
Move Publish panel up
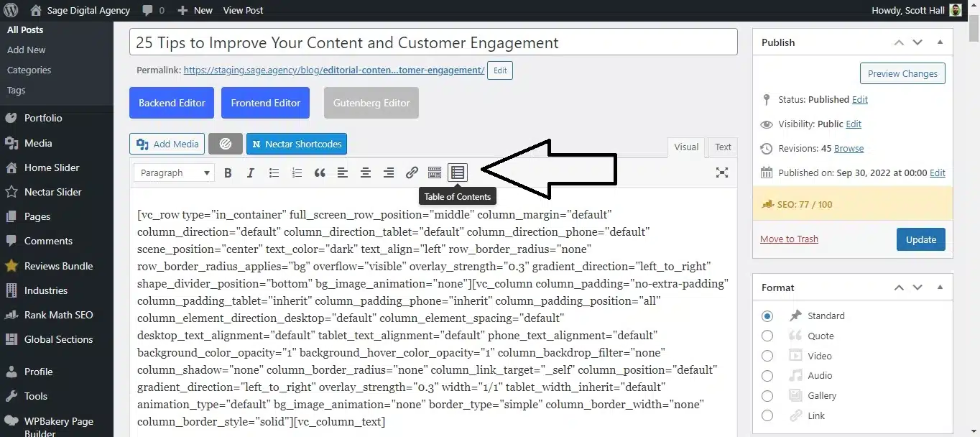coord(899,42)
